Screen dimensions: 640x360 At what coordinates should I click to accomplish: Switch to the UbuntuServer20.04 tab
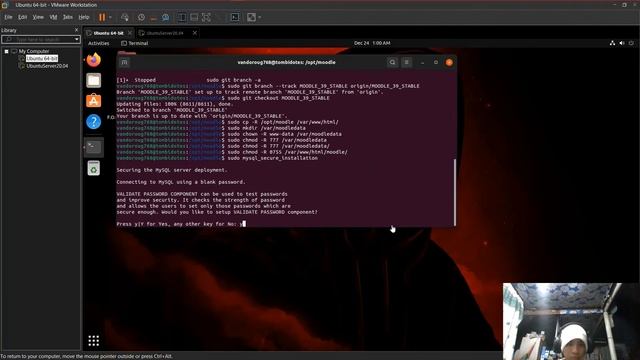tap(165, 33)
